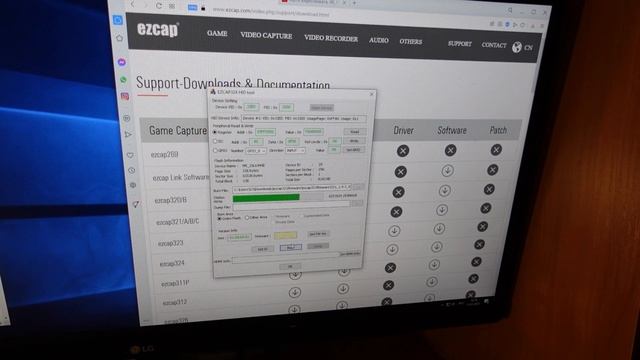Switch site language with CN globe icon
The height and width of the screenshot is (360, 640).
pyautogui.click(x=522, y=47)
